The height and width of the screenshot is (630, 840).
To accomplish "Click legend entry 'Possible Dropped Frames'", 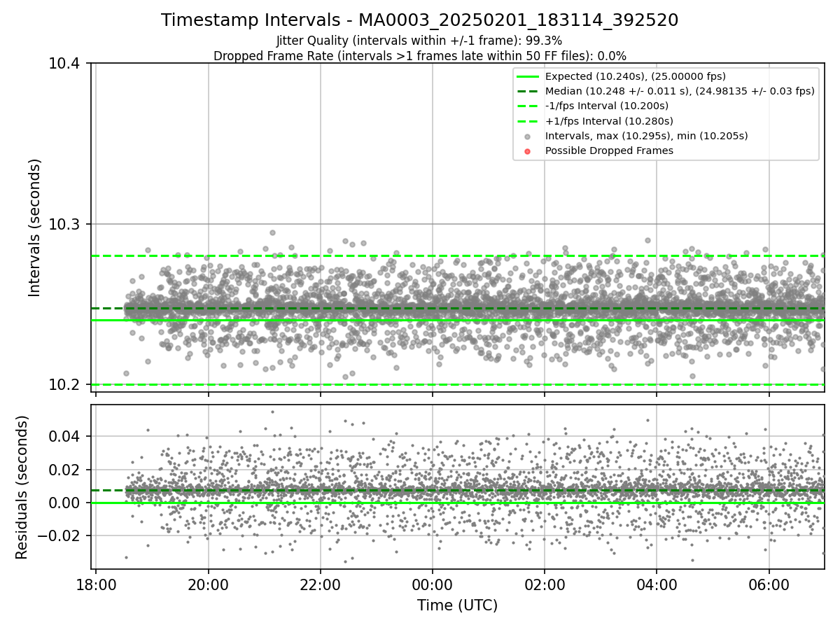I will pos(609,150).
